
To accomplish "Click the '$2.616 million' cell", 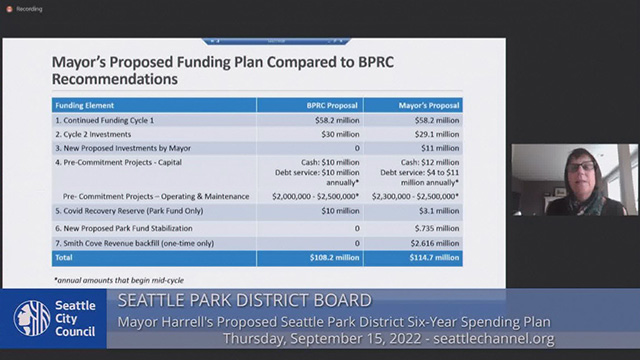I will pyautogui.click(x=435, y=243).
